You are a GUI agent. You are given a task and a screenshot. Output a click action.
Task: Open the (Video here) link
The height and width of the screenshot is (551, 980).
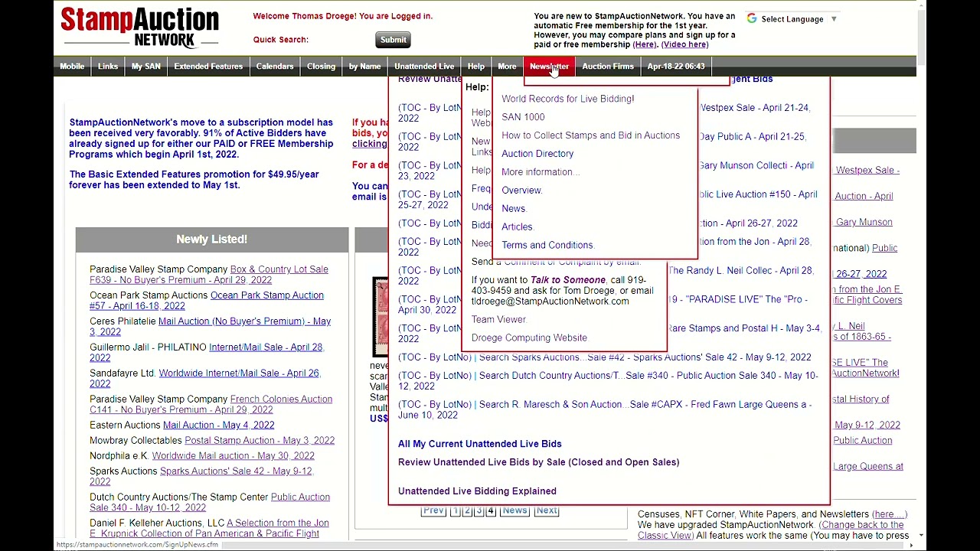point(684,44)
